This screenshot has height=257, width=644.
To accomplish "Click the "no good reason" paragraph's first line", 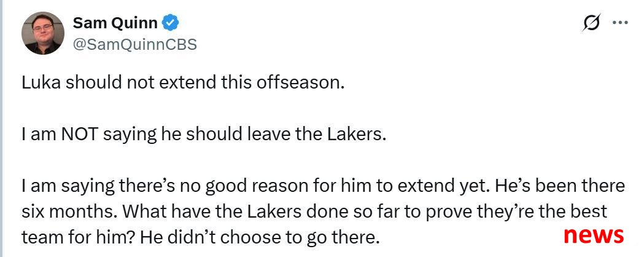I will 324,186.
